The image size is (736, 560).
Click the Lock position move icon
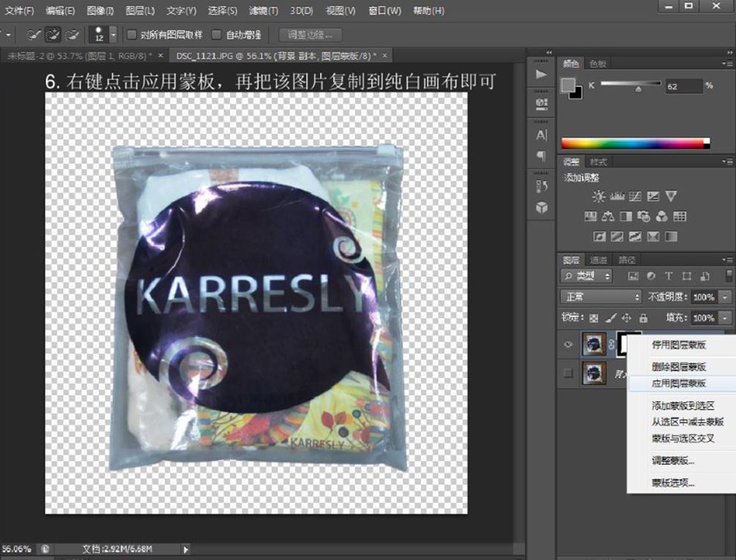(x=626, y=318)
